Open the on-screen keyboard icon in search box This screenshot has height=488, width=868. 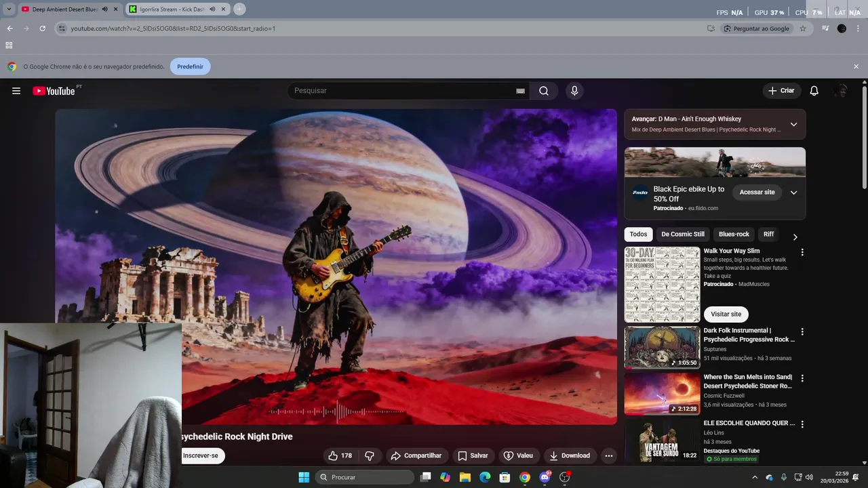coord(520,91)
